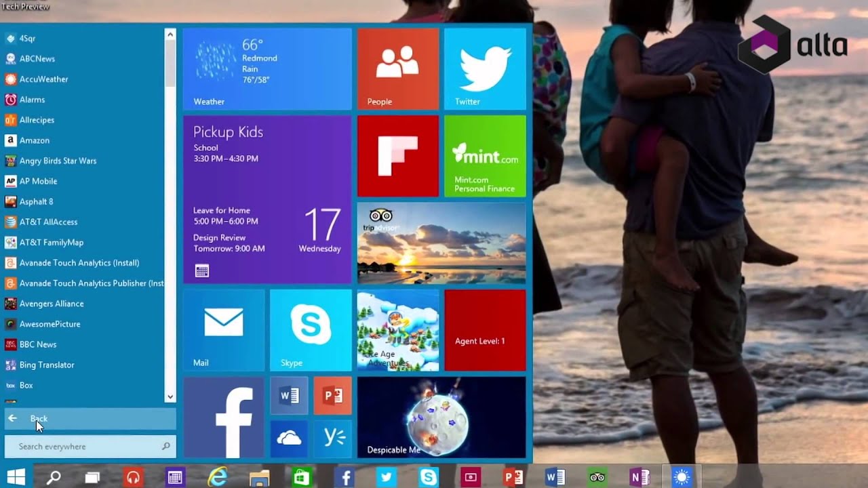Open the small OneDrive tile

pyautogui.click(x=289, y=439)
